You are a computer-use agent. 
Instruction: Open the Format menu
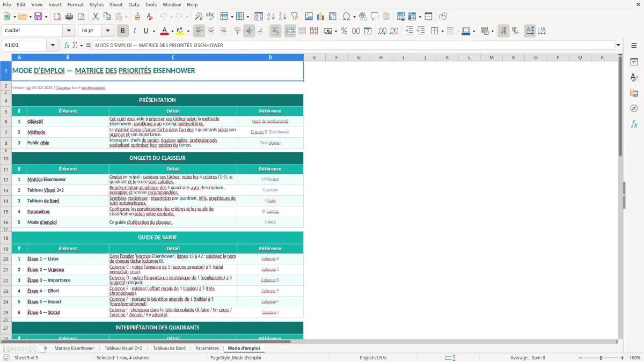coord(75,4)
